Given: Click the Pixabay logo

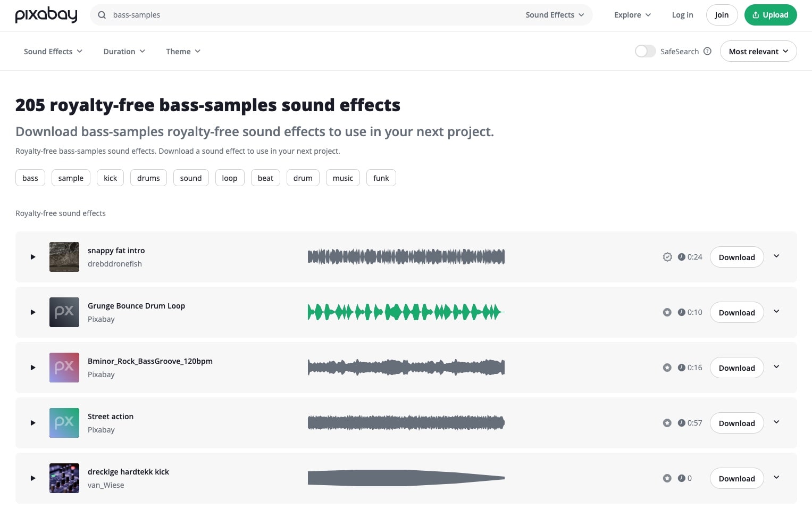Looking at the screenshot, I should tap(46, 15).
